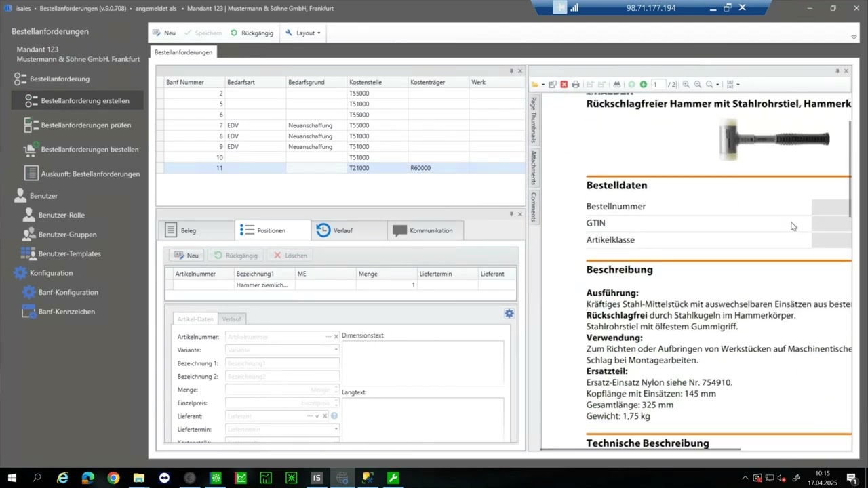Go to next page with green down arrow
Image resolution: width=868 pixels, height=488 pixels.
pos(644,85)
